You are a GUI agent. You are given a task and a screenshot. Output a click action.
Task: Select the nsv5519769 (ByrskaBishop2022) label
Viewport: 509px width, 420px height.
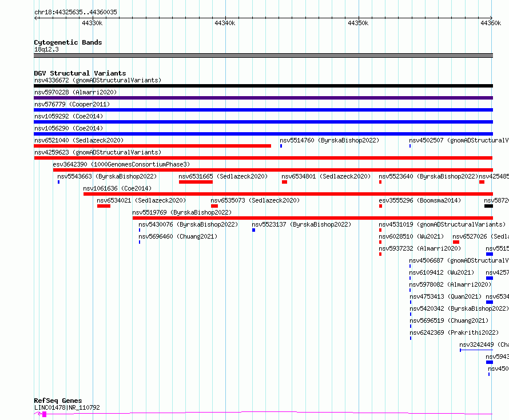(x=182, y=212)
